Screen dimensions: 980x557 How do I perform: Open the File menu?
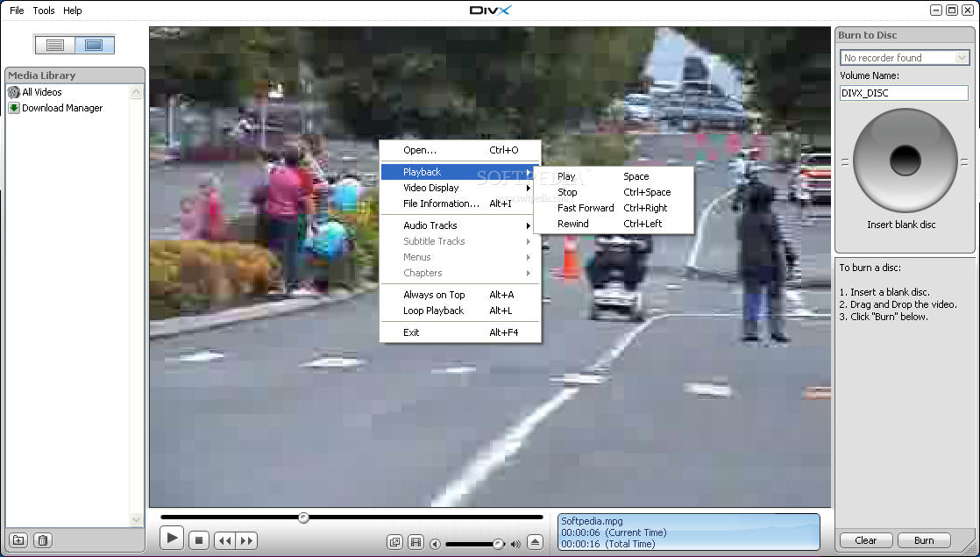[17, 11]
